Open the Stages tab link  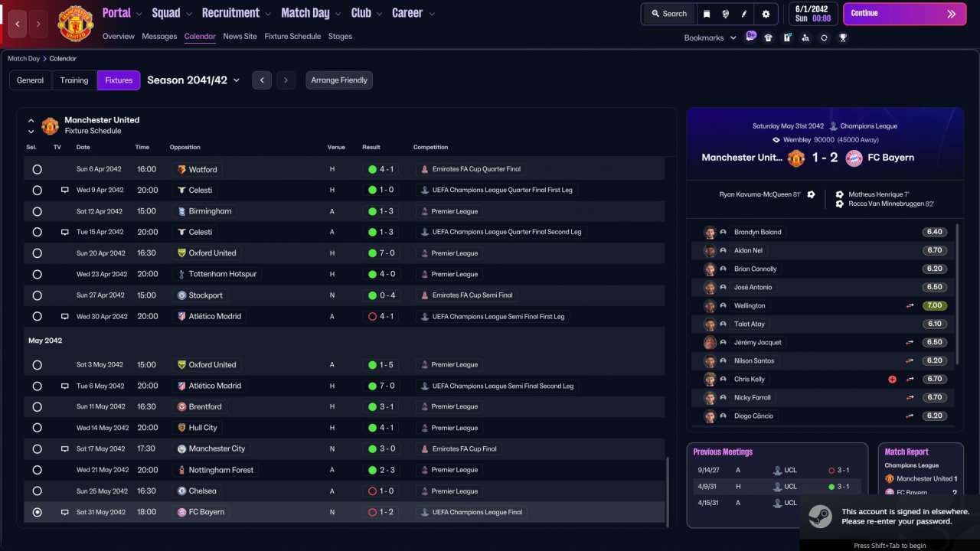[x=340, y=36]
